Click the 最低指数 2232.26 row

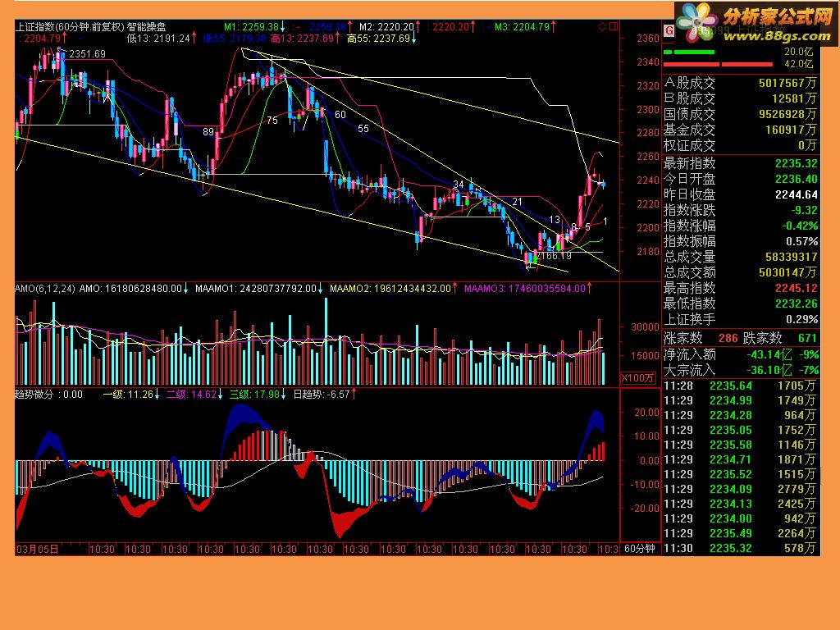coord(741,304)
